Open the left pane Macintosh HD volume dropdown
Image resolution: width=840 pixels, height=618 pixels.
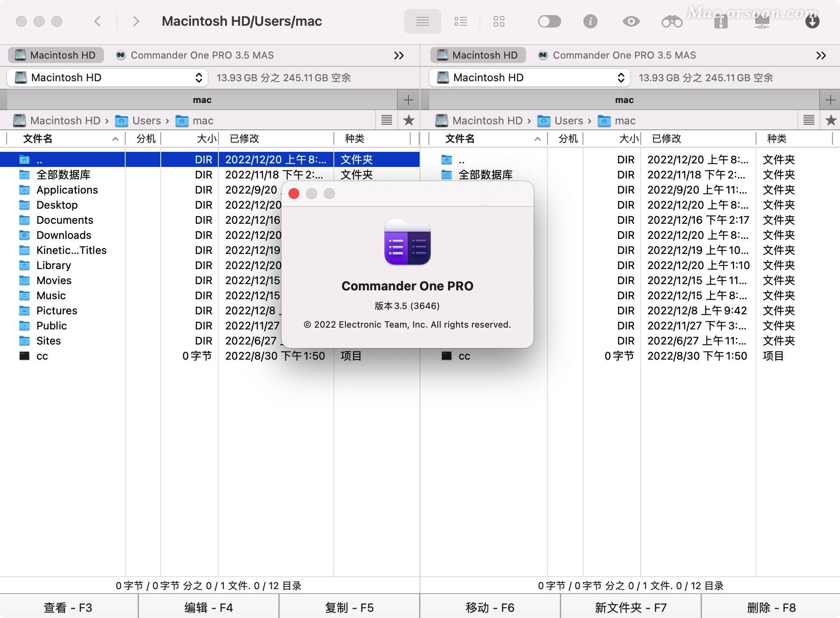pyautogui.click(x=107, y=78)
